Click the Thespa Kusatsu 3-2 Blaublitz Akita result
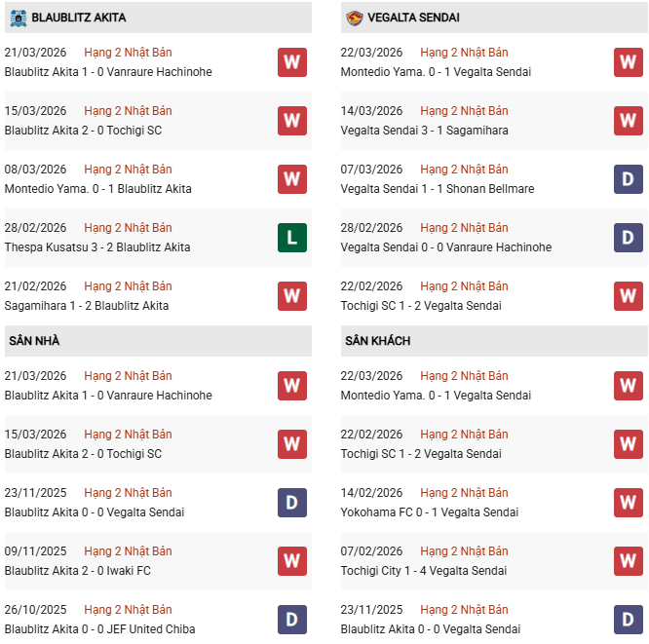The height and width of the screenshot is (644, 649). pos(97,247)
